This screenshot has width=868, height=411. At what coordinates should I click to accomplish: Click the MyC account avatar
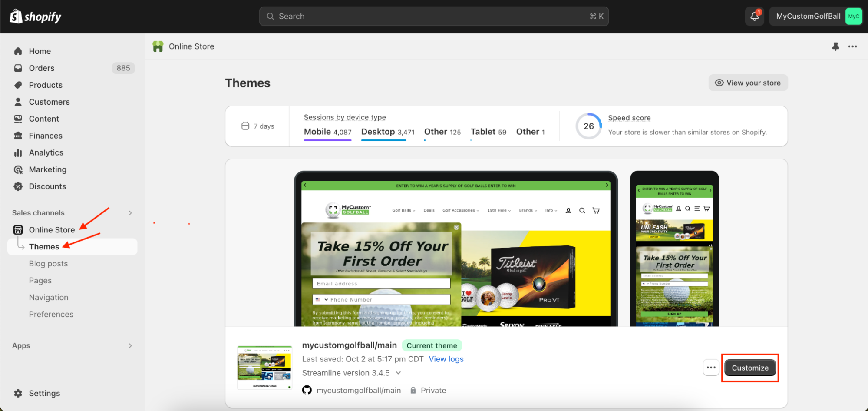coord(853,17)
